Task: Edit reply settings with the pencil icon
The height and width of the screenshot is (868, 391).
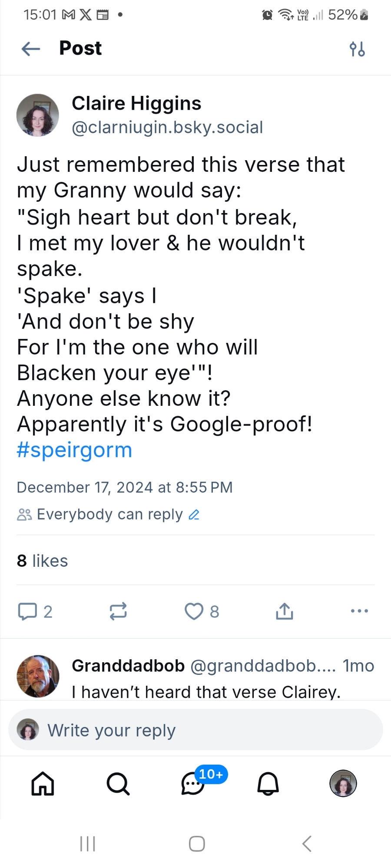Action: [x=194, y=515]
